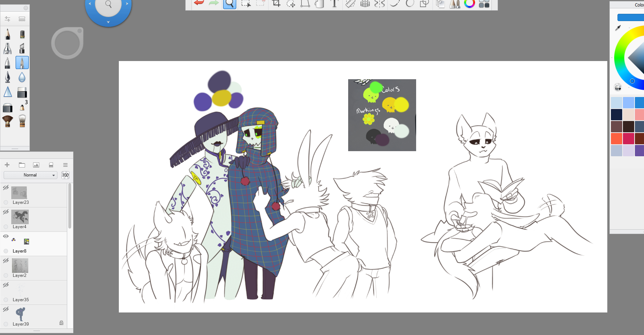Expand the down arrow on the blue puck
Screen dimensions: 644x335
pos(108,23)
